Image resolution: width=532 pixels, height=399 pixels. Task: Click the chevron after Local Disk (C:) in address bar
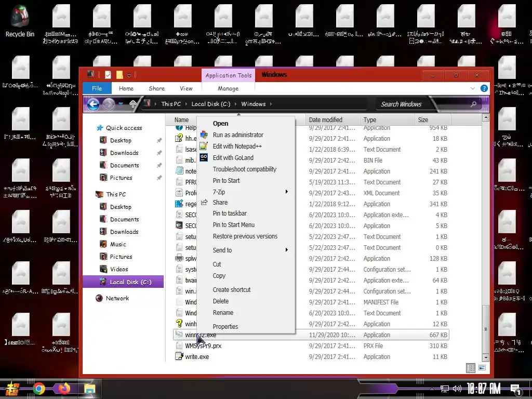236,104
